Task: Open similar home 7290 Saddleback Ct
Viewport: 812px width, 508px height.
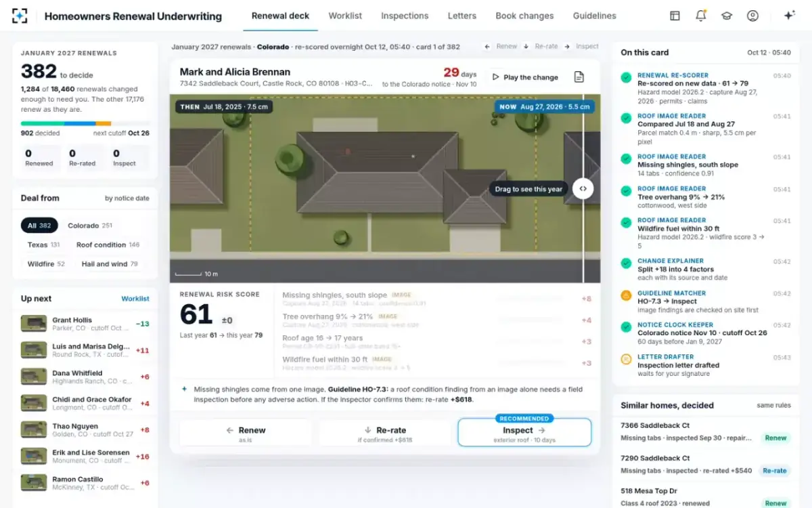Action: [x=706, y=464]
